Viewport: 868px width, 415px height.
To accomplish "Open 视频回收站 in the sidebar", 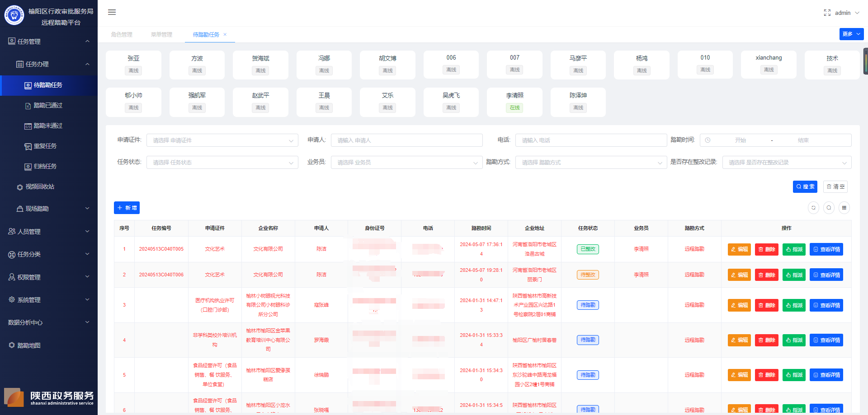I will (49, 187).
